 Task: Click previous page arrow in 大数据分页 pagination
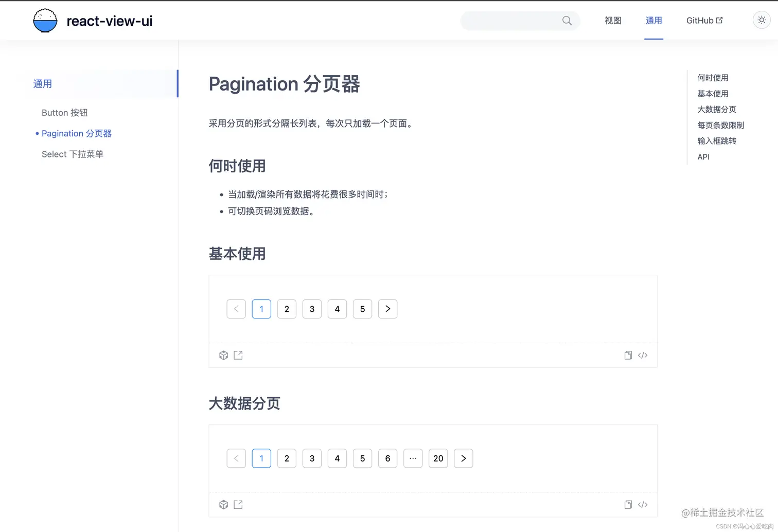coord(236,458)
